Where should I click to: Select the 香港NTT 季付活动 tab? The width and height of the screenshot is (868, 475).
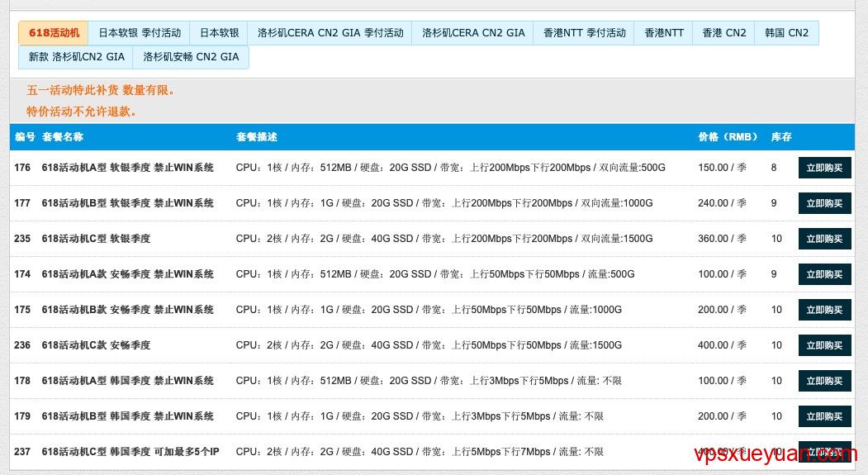point(584,33)
